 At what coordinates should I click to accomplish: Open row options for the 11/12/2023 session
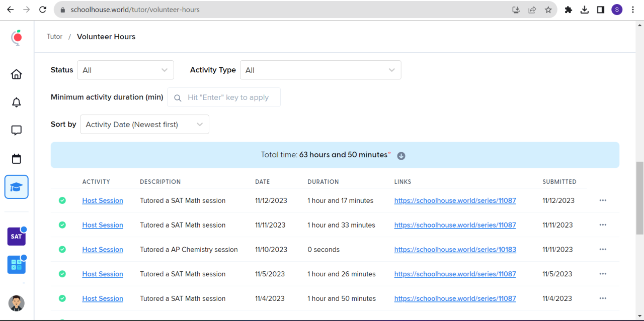click(603, 200)
